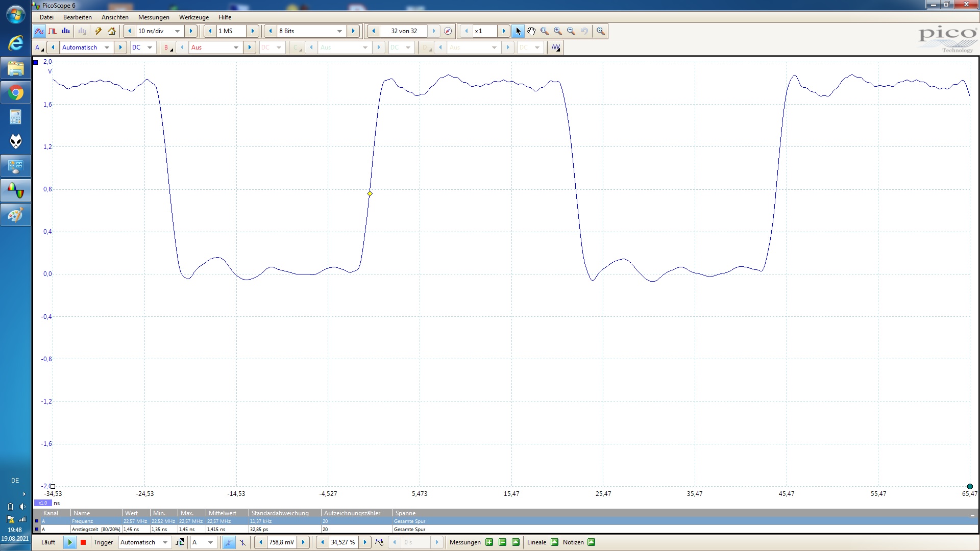
Task: Delete measurement with minus icon
Action: 503,542
